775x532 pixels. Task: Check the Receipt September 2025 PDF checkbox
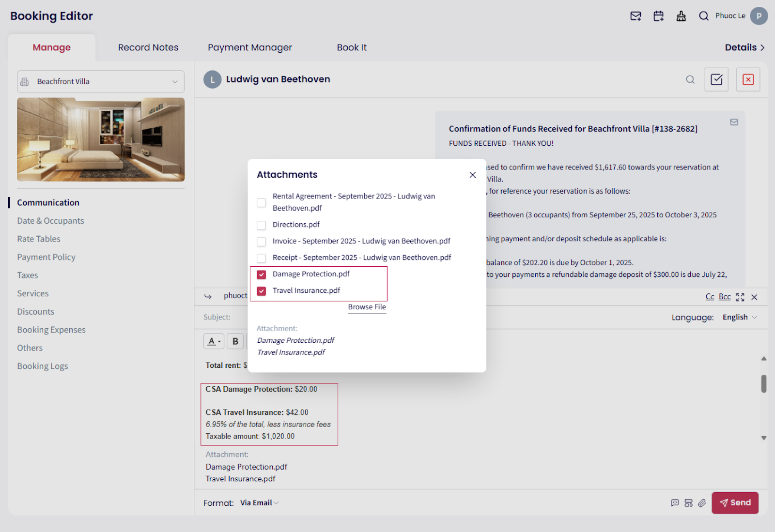coord(262,258)
